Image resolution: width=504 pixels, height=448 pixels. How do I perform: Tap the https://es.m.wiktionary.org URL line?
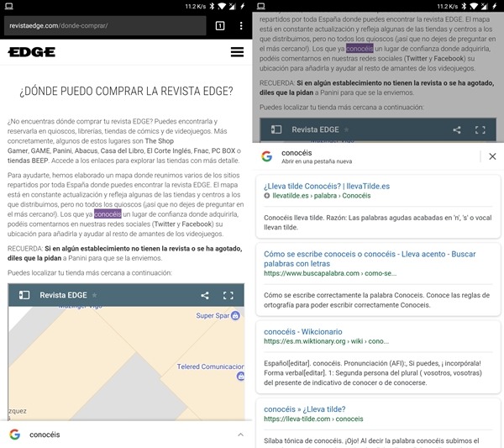326,341
